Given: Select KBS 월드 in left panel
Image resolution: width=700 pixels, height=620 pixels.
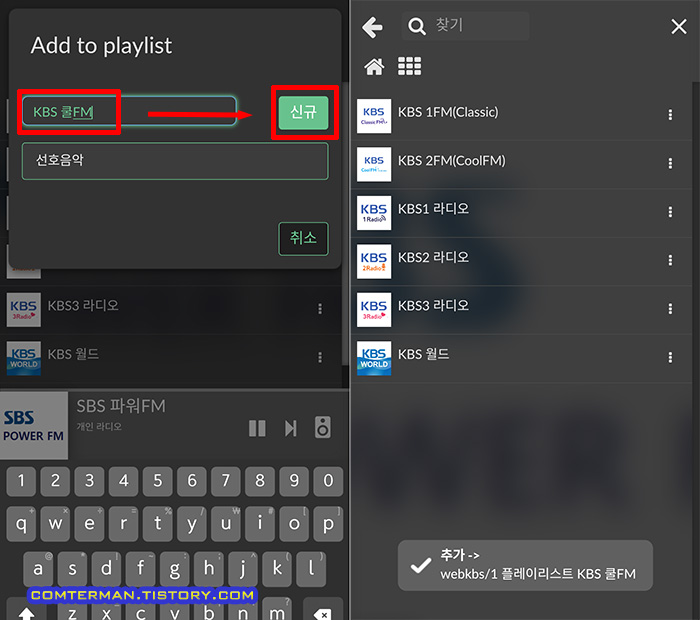Looking at the screenshot, I should coord(172,358).
